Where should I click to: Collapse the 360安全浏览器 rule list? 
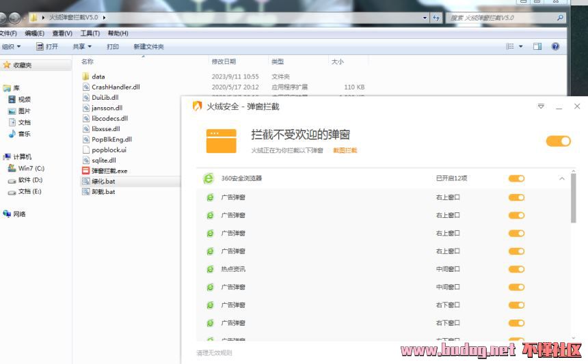click(x=562, y=179)
